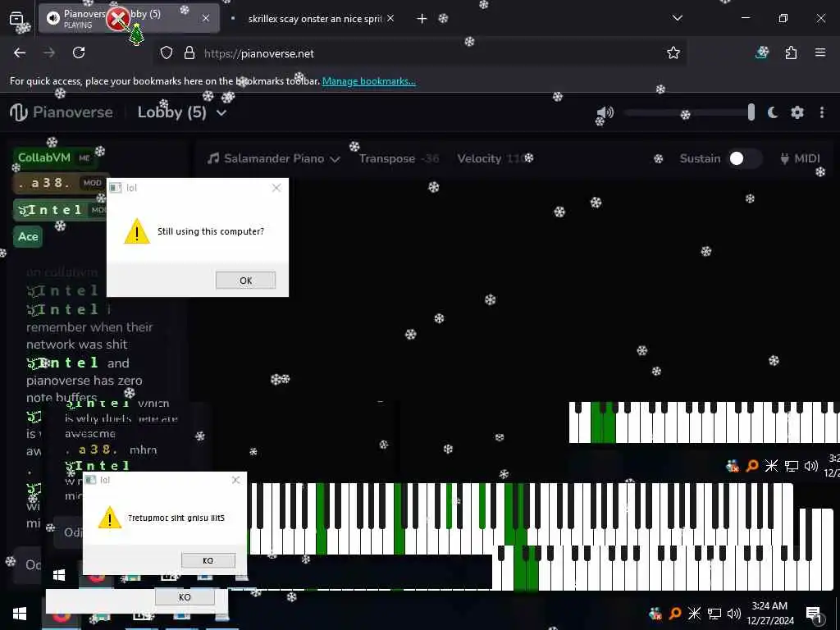Click the taskbar clock showing 3:24 AM

(x=769, y=614)
